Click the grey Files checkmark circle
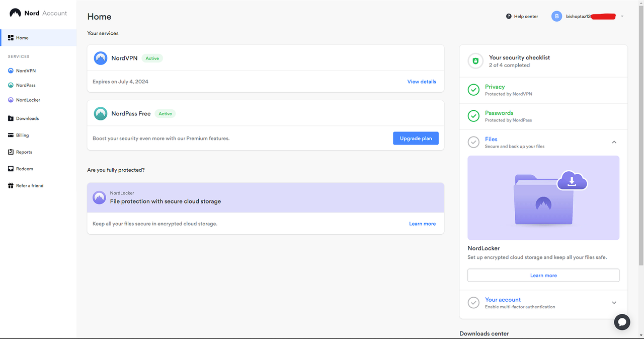 pyautogui.click(x=473, y=142)
